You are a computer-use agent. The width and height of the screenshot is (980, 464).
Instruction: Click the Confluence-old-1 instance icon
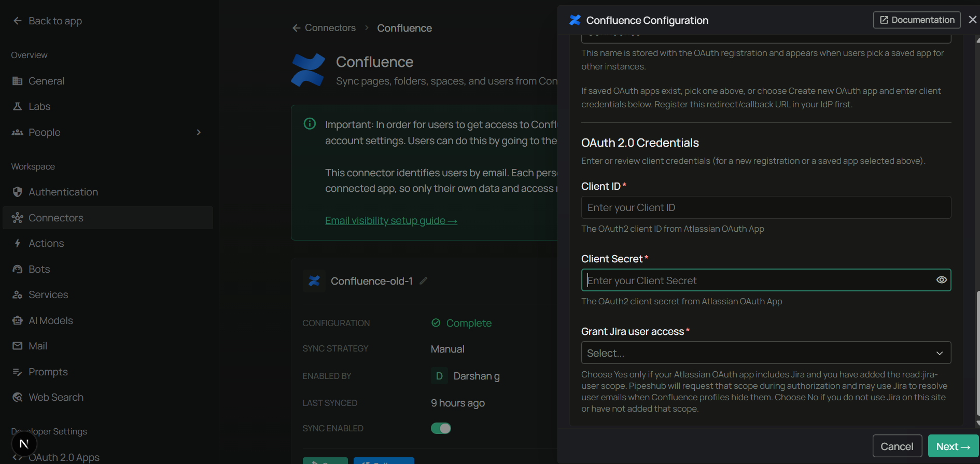(314, 280)
